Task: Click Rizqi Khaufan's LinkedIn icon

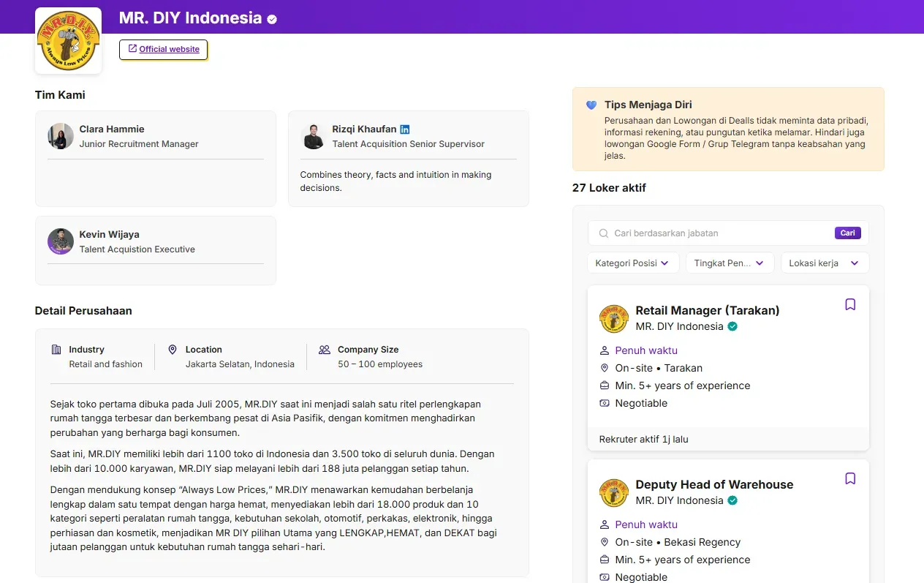Action: (x=405, y=129)
